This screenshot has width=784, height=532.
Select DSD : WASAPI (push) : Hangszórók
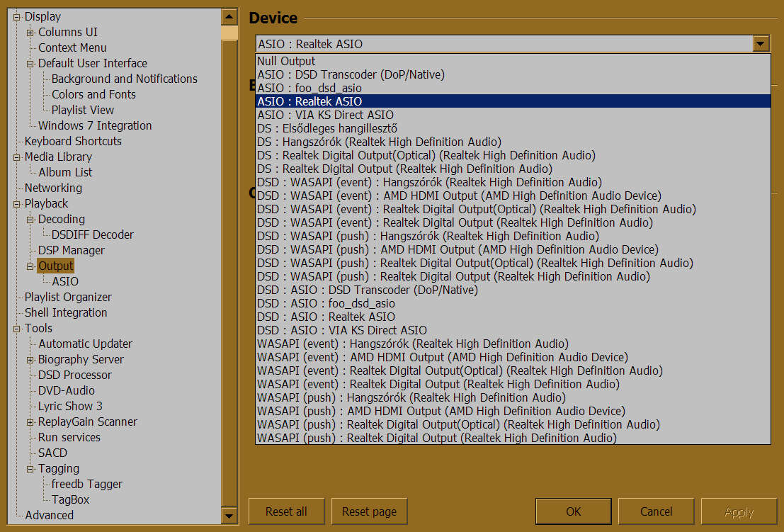(x=513, y=236)
